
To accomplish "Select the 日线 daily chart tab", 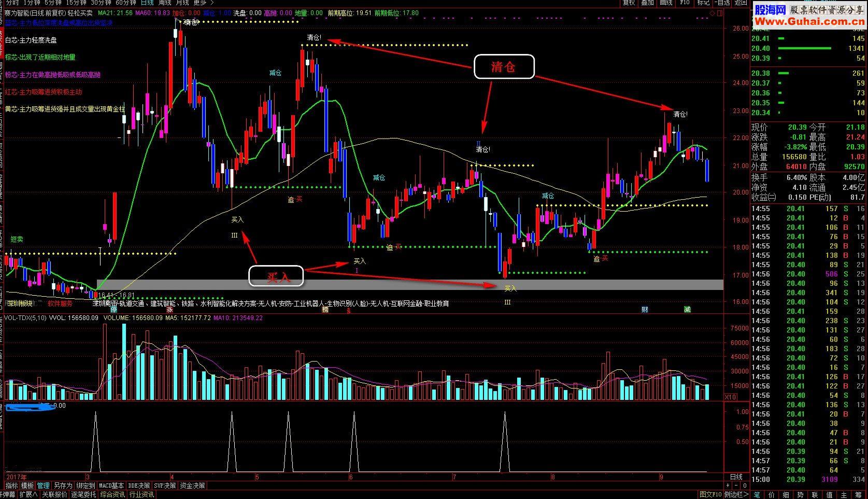I will pyautogui.click(x=147, y=3).
